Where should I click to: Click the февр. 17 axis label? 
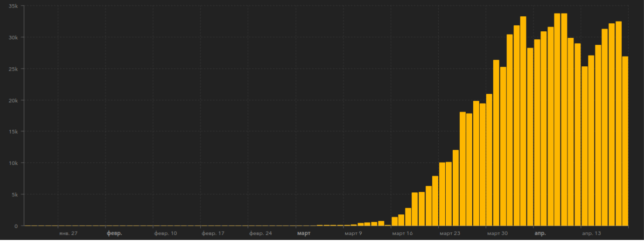click(x=213, y=233)
